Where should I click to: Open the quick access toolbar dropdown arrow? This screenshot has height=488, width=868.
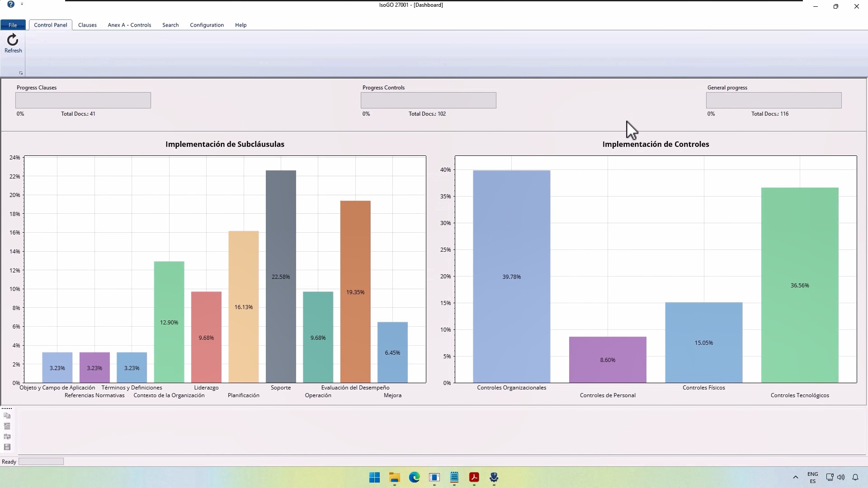pos(22,4)
